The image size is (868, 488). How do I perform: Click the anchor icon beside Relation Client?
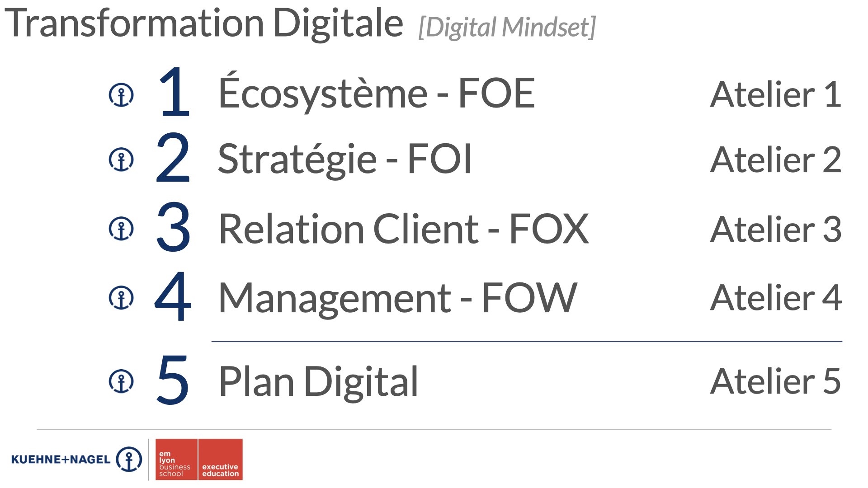click(121, 229)
